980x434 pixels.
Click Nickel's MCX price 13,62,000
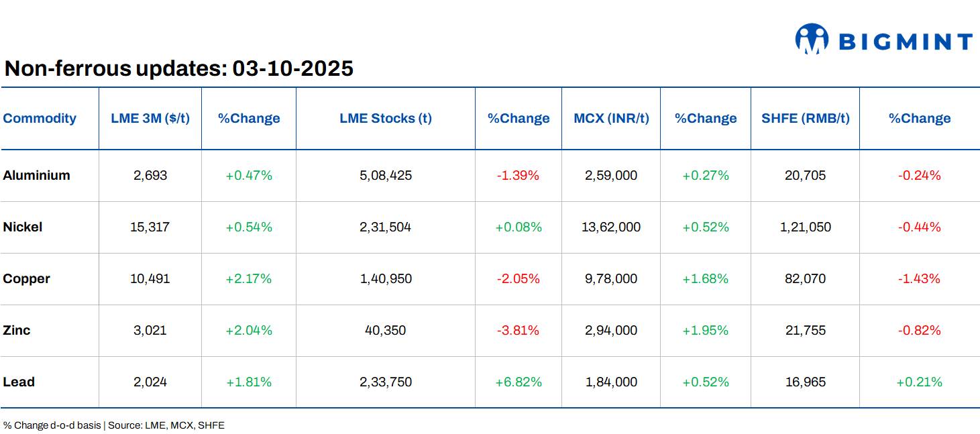pyautogui.click(x=610, y=227)
